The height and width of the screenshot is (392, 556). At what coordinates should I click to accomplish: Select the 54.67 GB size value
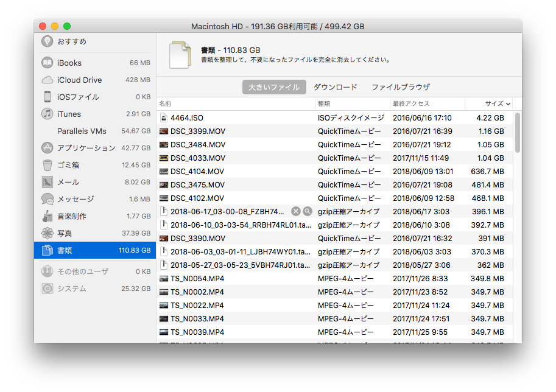pos(136,131)
